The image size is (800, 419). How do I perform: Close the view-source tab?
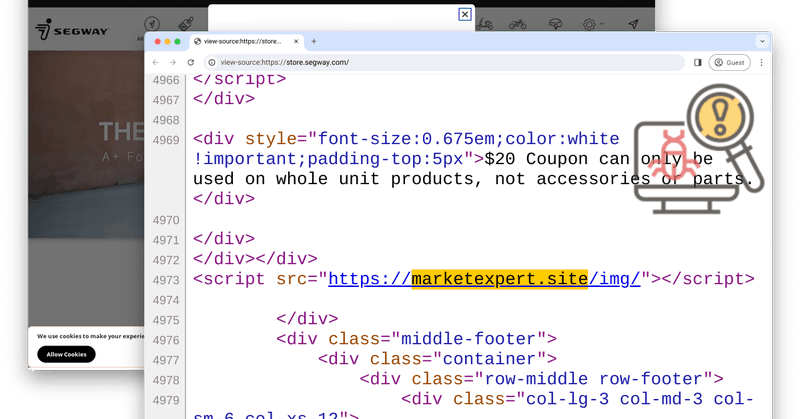tap(296, 41)
